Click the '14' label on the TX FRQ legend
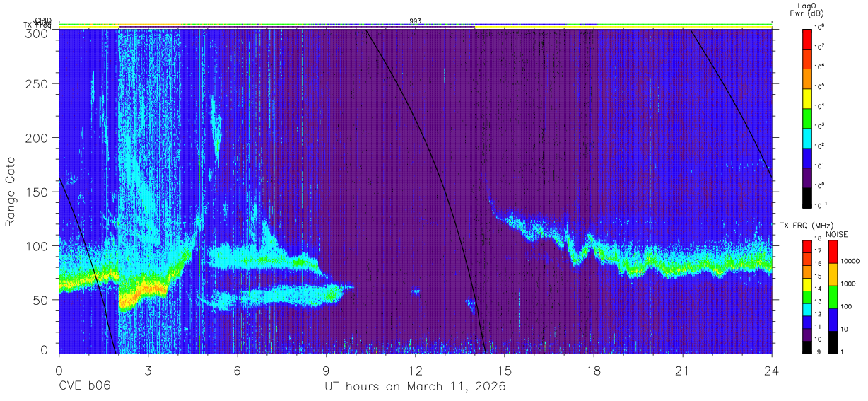Viewport: 868px width, 401px height. tap(819, 289)
